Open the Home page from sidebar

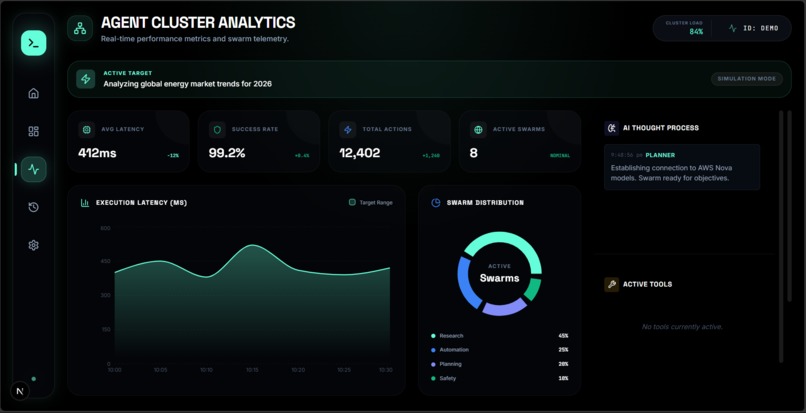(33, 93)
